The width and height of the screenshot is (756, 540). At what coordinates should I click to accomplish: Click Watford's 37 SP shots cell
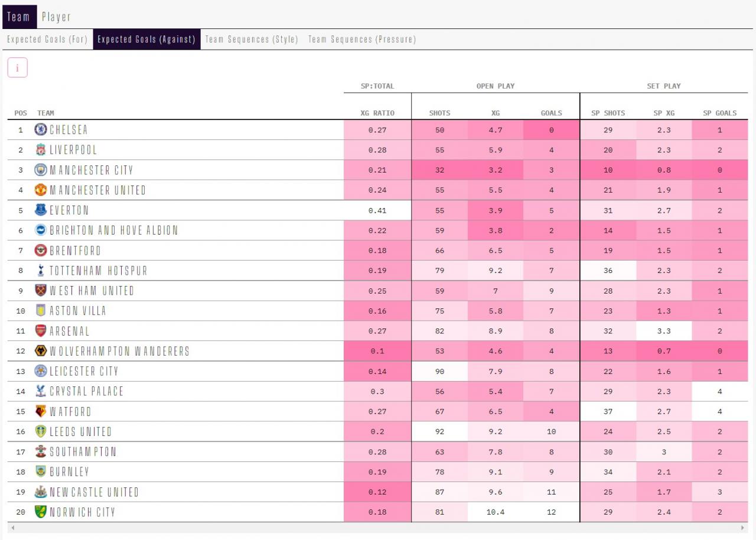tap(608, 411)
